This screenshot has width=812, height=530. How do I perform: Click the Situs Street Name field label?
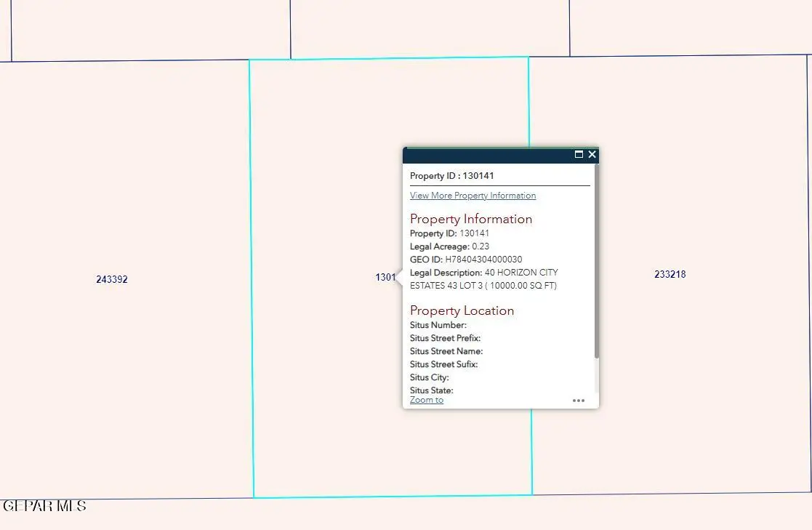click(445, 351)
